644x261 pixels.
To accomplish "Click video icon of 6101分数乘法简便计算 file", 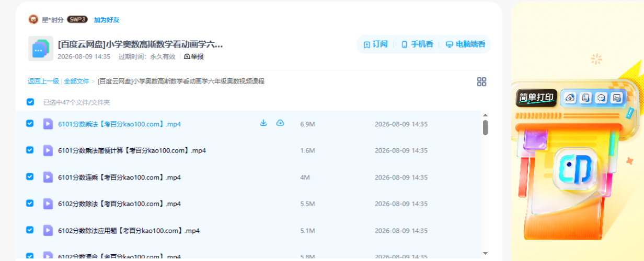I will click(x=48, y=150).
